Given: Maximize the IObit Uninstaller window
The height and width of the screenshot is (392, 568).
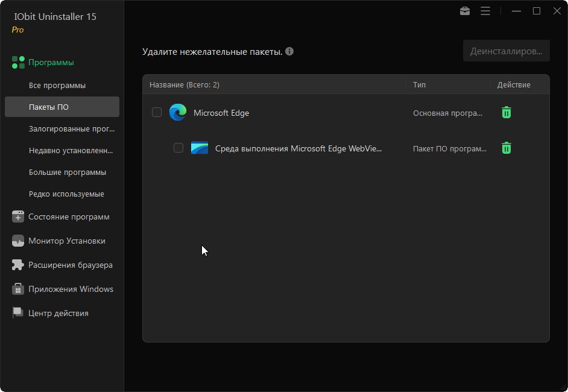Looking at the screenshot, I should 537,11.
